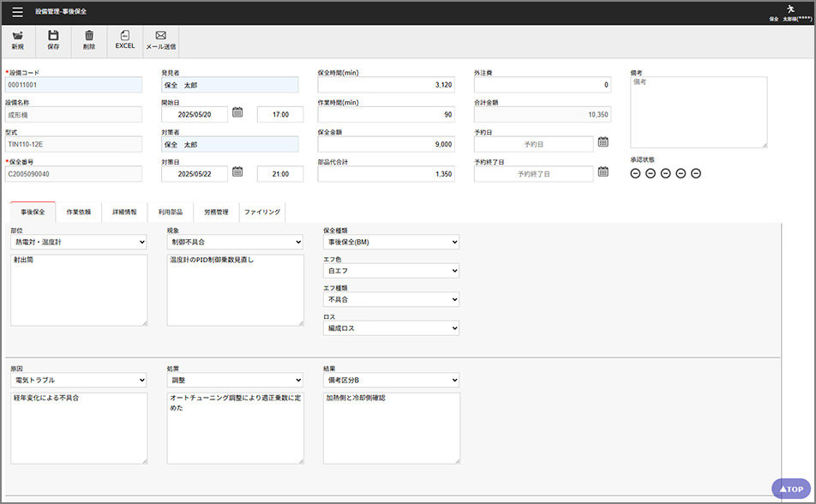Click the fourth 承認状態 circle icon
816x504 pixels.
coord(681,173)
